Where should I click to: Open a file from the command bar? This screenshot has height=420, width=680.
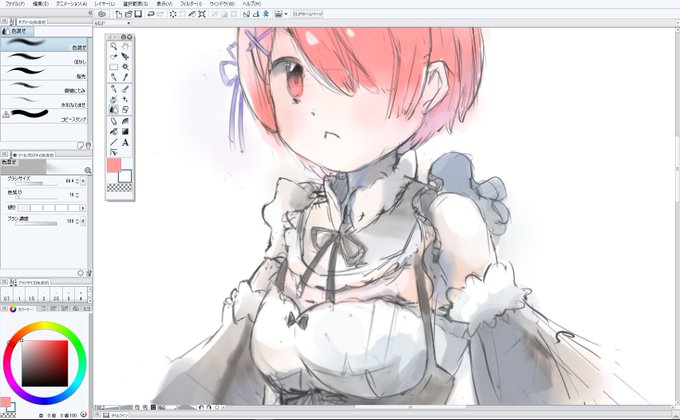click(x=128, y=14)
